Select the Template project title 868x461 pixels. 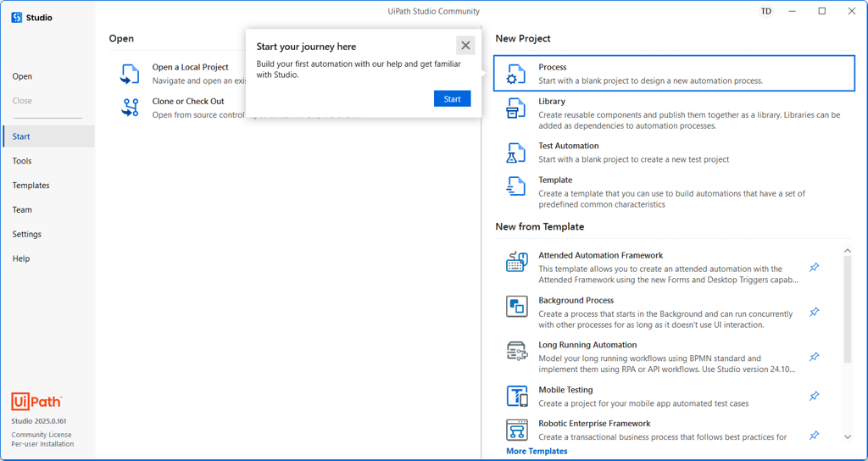[x=555, y=180]
